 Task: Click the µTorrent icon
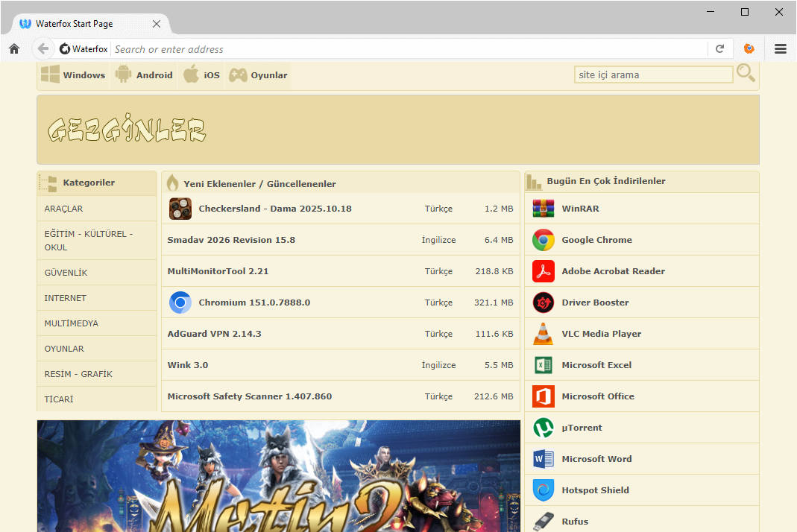pyautogui.click(x=544, y=428)
